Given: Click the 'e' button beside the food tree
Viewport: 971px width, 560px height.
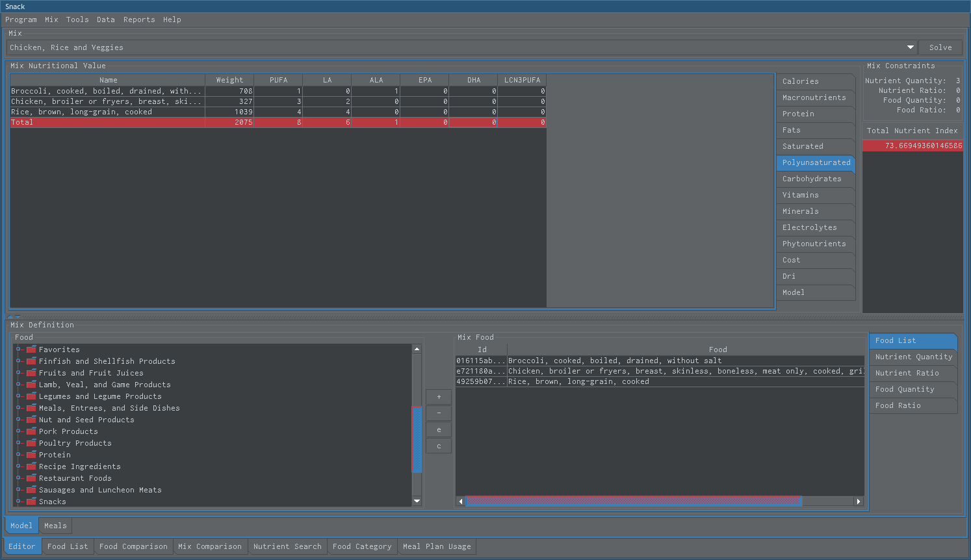Looking at the screenshot, I should pos(439,429).
